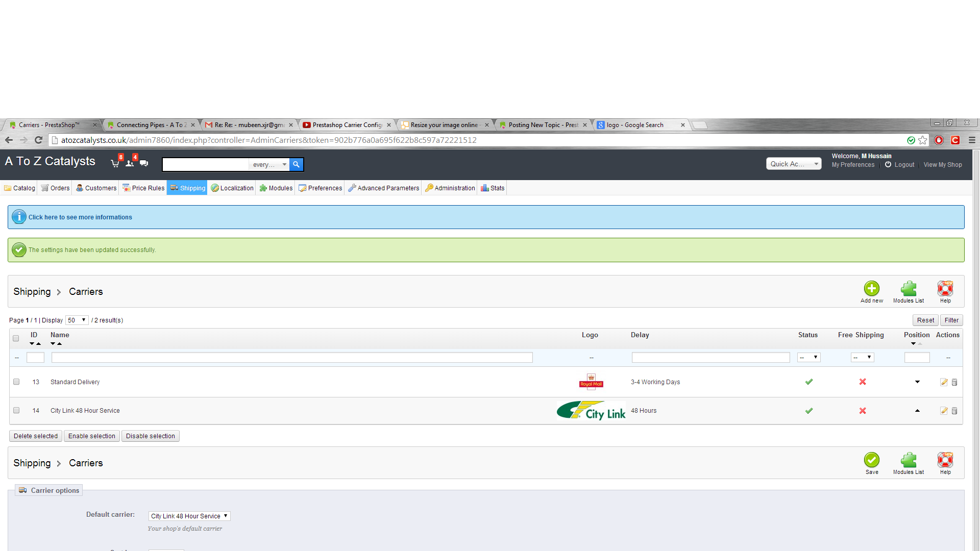
Task: Click the search magnifier button in header
Action: coord(296,164)
